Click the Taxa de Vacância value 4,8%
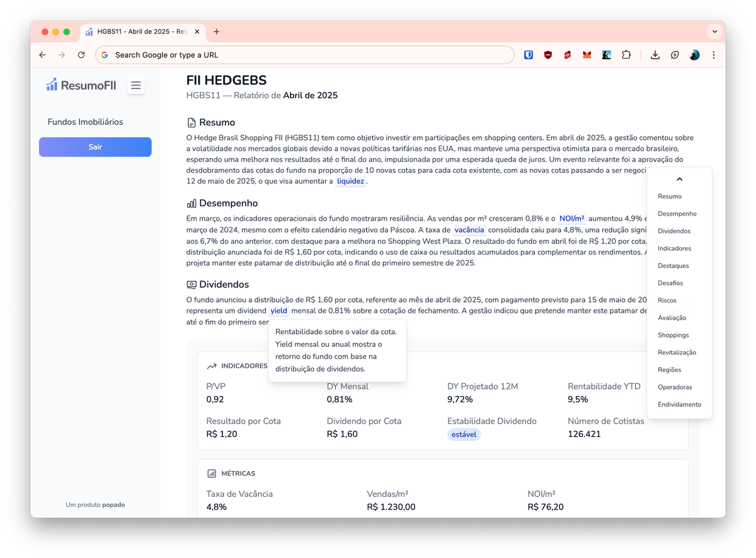This screenshot has width=756, height=558. click(x=216, y=507)
